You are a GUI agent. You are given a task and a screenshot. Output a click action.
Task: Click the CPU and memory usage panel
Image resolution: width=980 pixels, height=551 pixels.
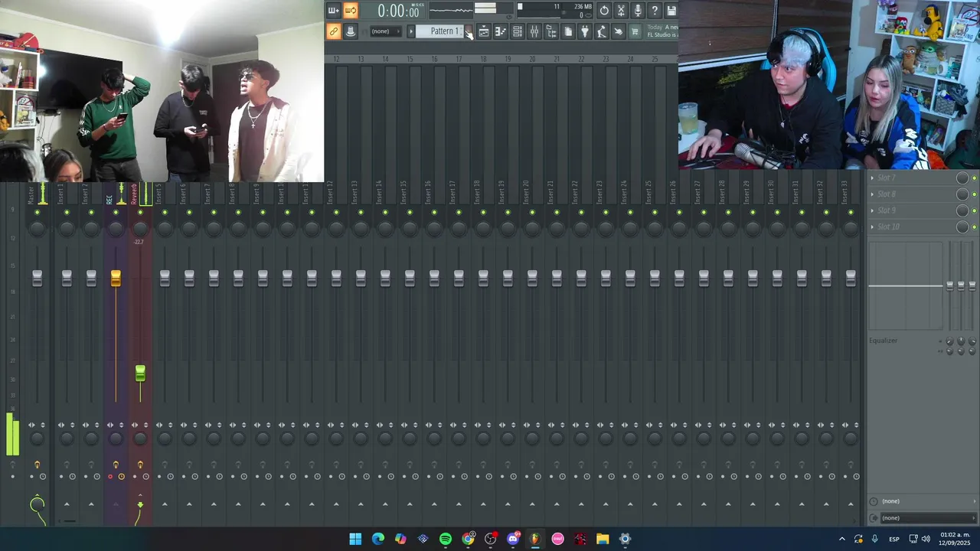coord(555,11)
